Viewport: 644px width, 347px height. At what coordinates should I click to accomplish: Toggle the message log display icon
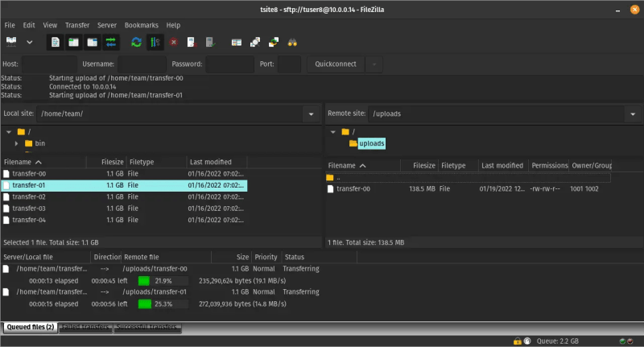(x=55, y=42)
